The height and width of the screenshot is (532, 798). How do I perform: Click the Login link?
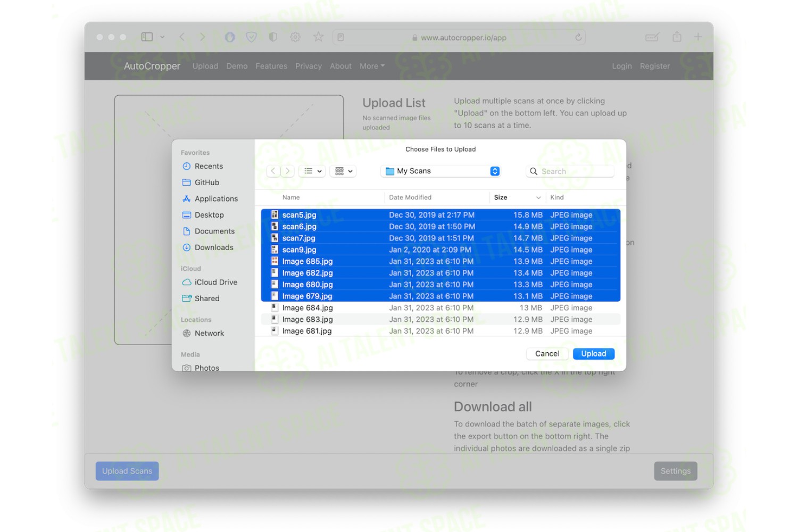pos(622,66)
